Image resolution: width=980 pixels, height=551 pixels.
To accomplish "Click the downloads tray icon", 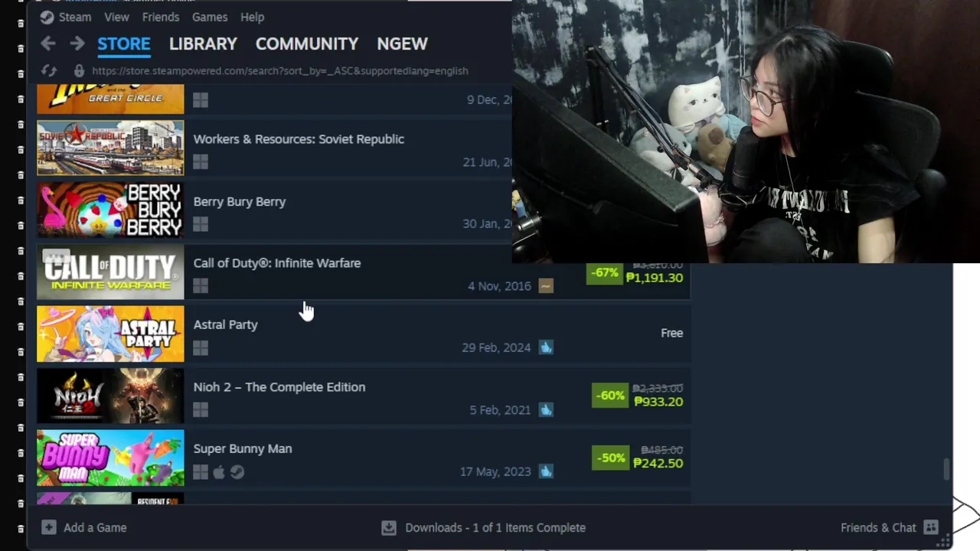I will pyautogui.click(x=389, y=527).
